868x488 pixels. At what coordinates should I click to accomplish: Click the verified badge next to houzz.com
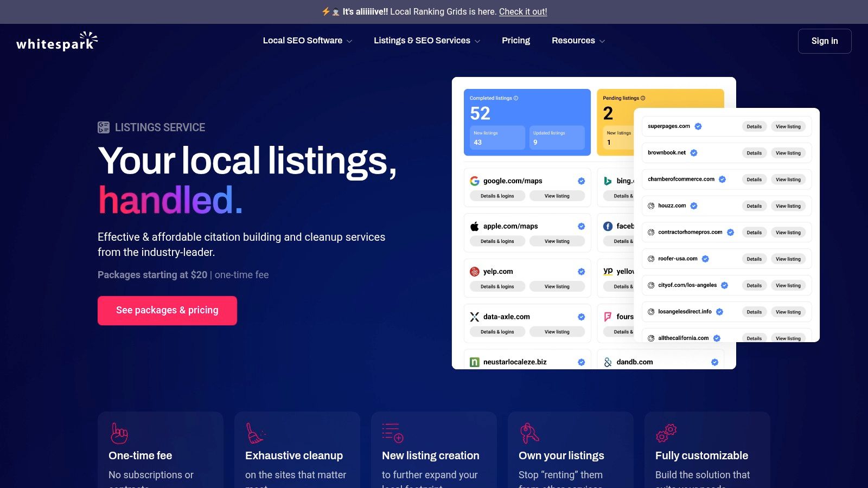[x=693, y=206]
